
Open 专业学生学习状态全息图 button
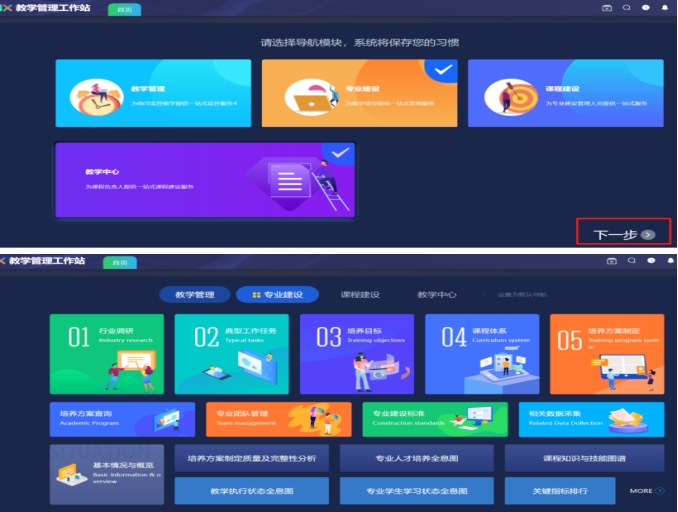pyautogui.click(x=416, y=491)
